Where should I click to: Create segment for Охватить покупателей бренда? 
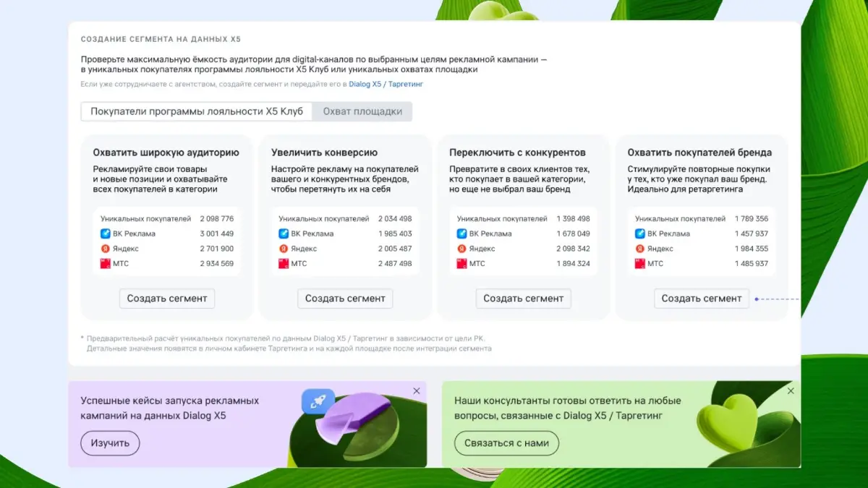click(x=702, y=299)
